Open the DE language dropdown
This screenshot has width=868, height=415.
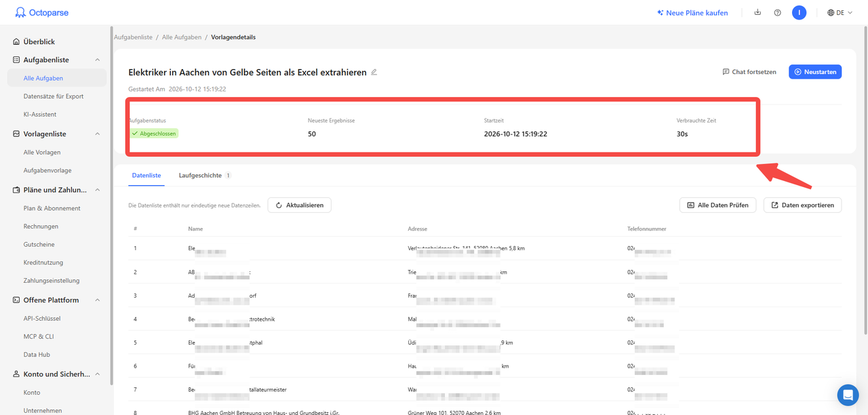(840, 13)
